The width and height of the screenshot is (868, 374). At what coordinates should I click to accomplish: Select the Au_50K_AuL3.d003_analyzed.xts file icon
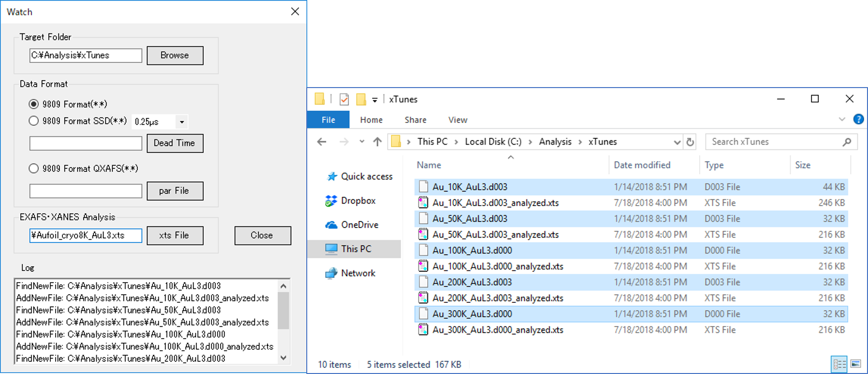point(423,235)
